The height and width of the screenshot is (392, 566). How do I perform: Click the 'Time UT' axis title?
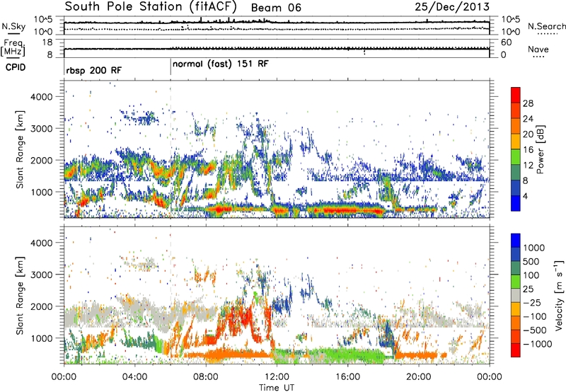(x=277, y=388)
